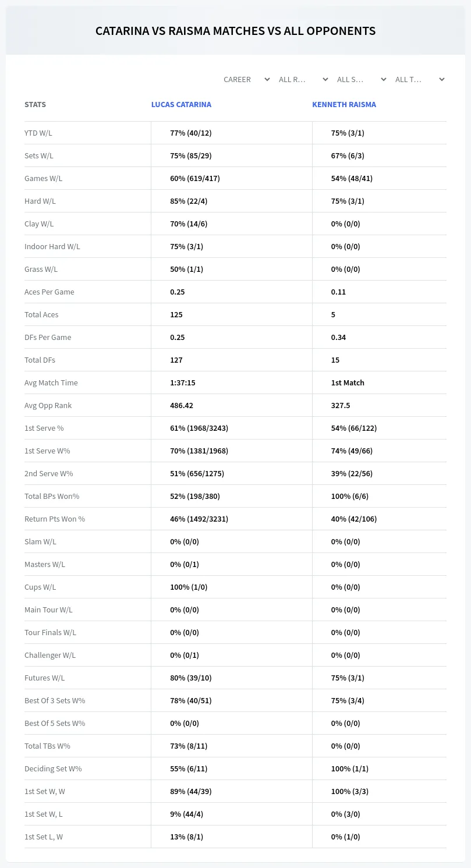Click Raisma's Total BPs Won% value
Viewport: 471px width, 868px height.
tap(350, 496)
